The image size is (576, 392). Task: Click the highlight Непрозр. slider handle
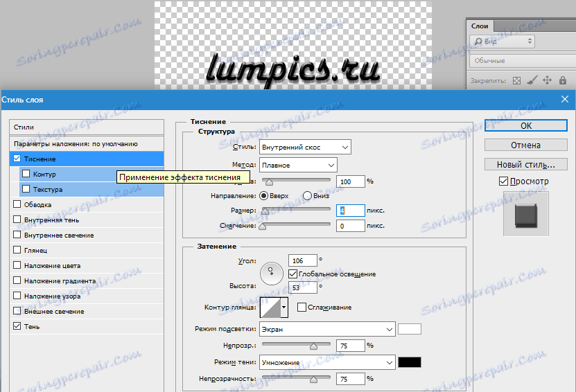[313, 346]
